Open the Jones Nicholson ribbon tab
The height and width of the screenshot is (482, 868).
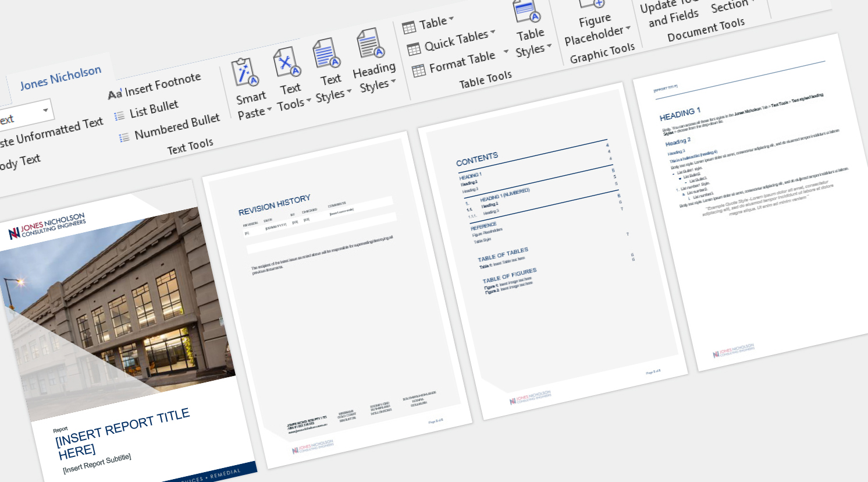(x=61, y=77)
